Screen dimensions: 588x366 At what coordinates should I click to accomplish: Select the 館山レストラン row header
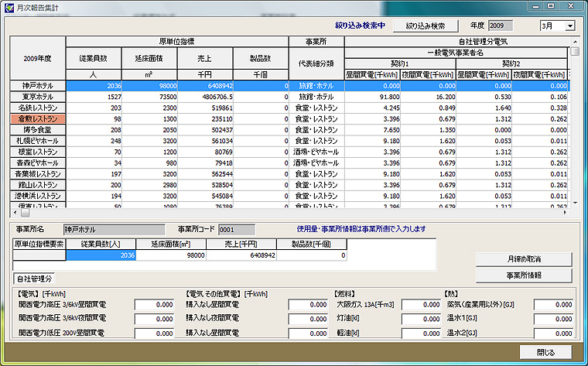coord(37,185)
